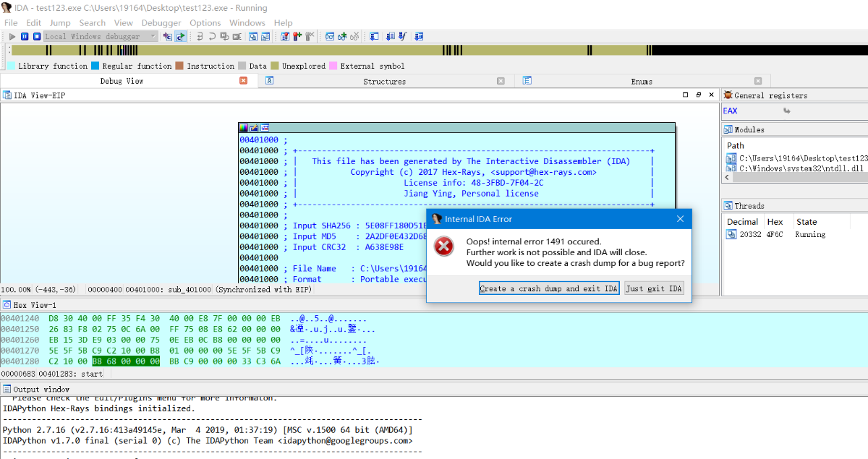
Task: Click the Instruction color swatch
Action: pyautogui.click(x=179, y=66)
